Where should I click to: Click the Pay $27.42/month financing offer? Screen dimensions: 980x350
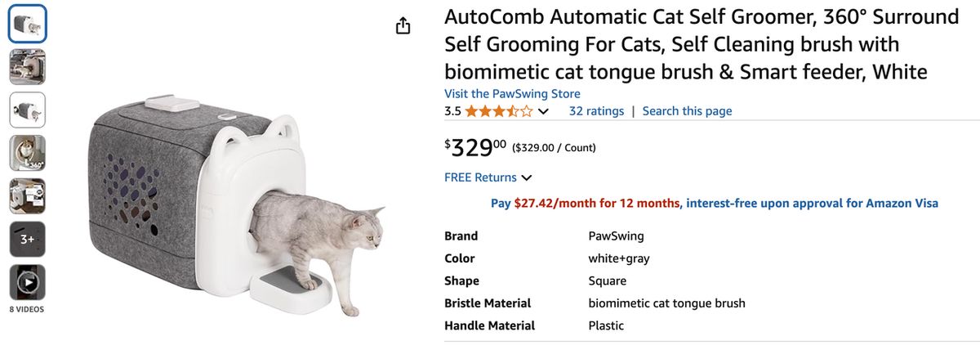[585, 203]
